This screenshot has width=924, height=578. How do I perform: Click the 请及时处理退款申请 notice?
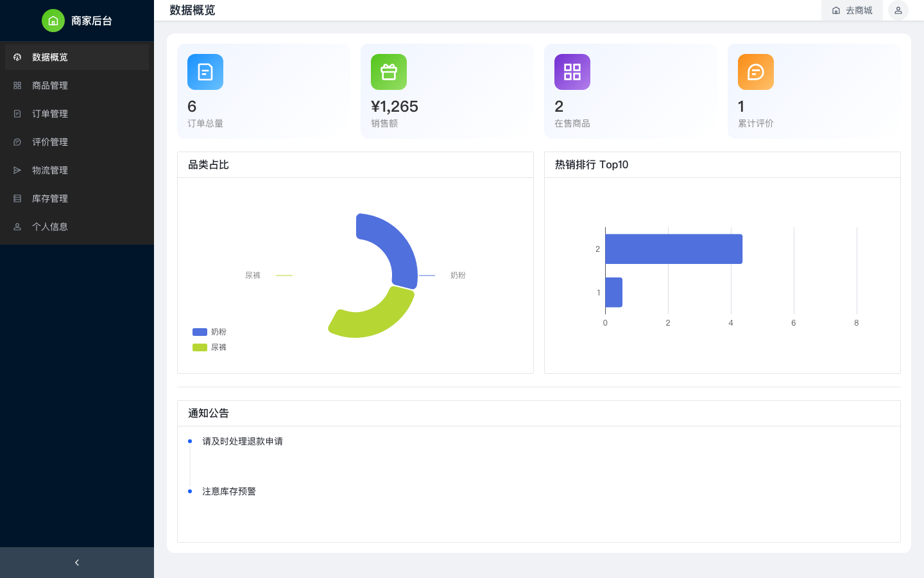coord(243,441)
